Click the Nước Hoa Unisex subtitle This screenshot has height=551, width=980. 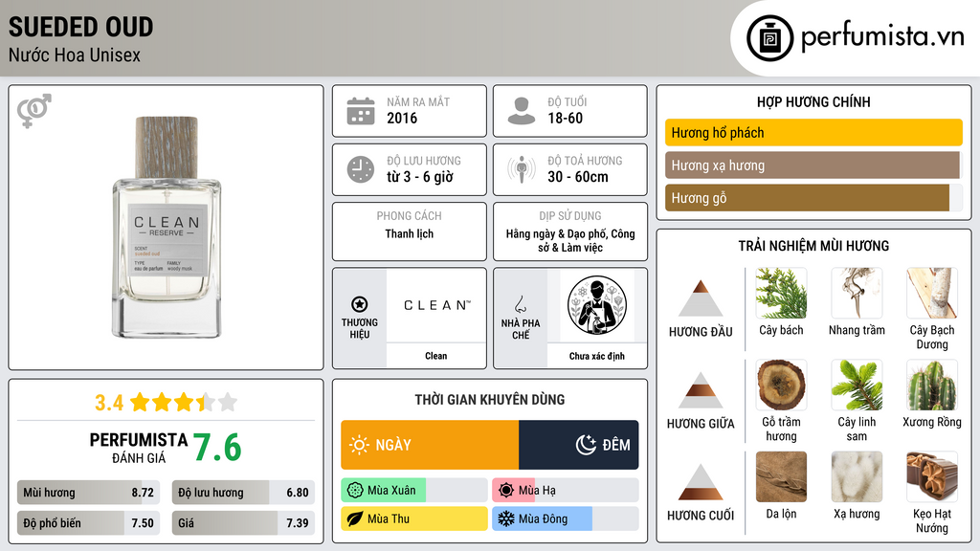[x=75, y=55]
